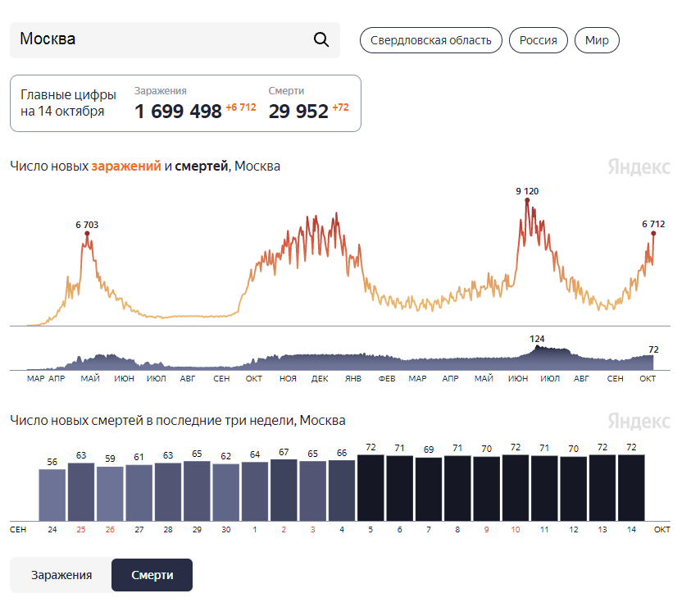Click the 9 120 peak marker
This screenshot has height=607, width=700.
[x=527, y=200]
